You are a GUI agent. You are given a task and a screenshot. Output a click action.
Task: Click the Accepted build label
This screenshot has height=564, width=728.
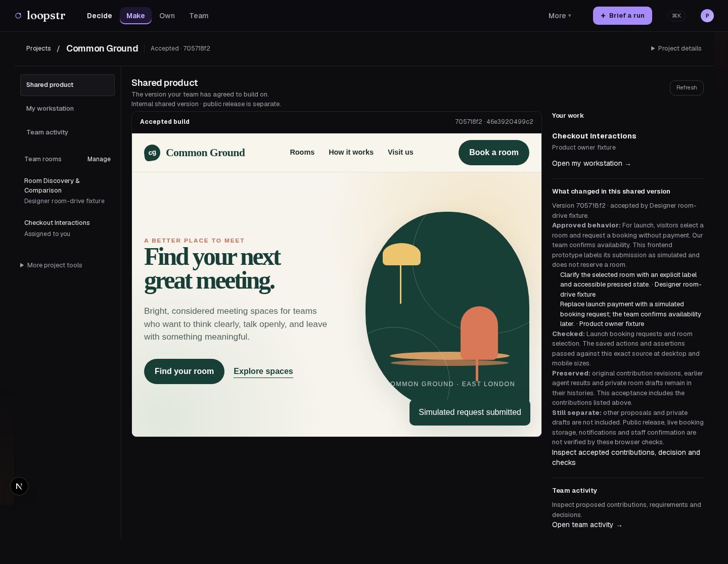tap(165, 122)
